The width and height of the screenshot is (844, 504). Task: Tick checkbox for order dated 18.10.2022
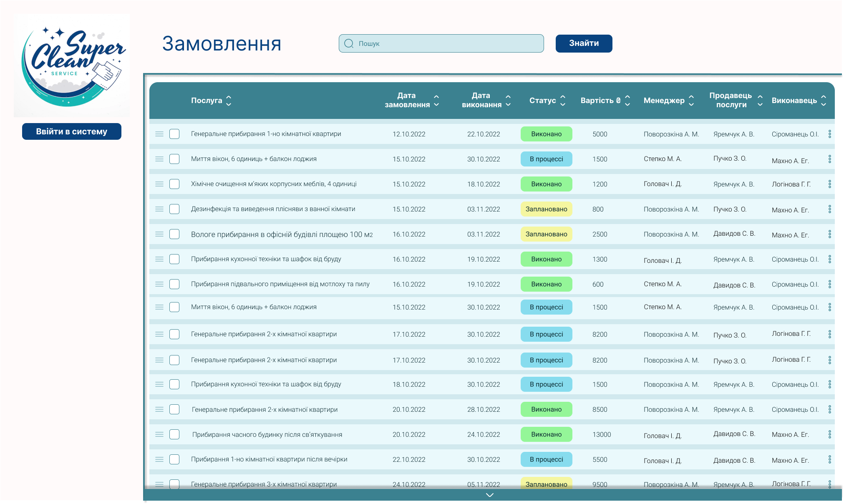pos(174,384)
